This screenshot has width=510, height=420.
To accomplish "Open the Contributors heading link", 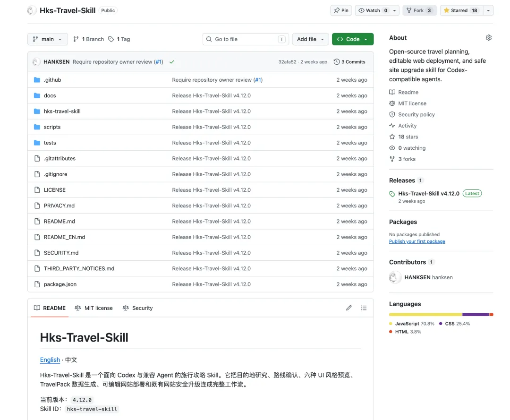I will [408, 262].
